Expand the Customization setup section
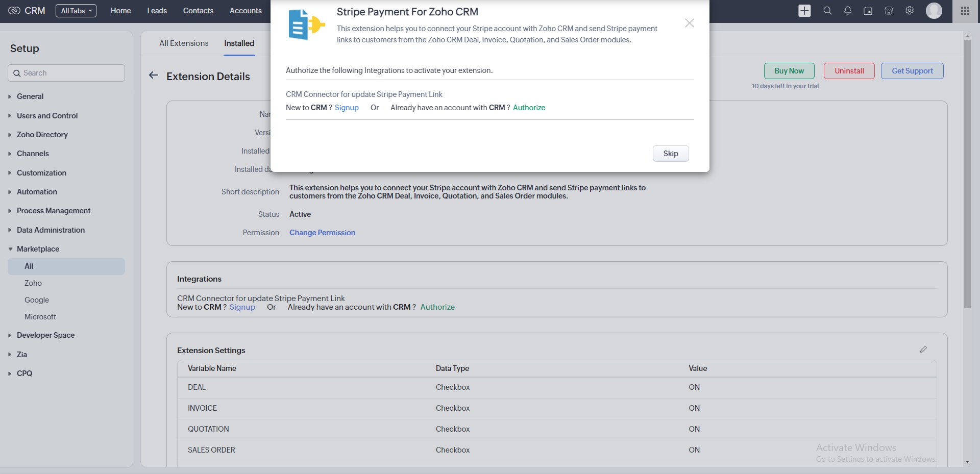 click(x=41, y=173)
